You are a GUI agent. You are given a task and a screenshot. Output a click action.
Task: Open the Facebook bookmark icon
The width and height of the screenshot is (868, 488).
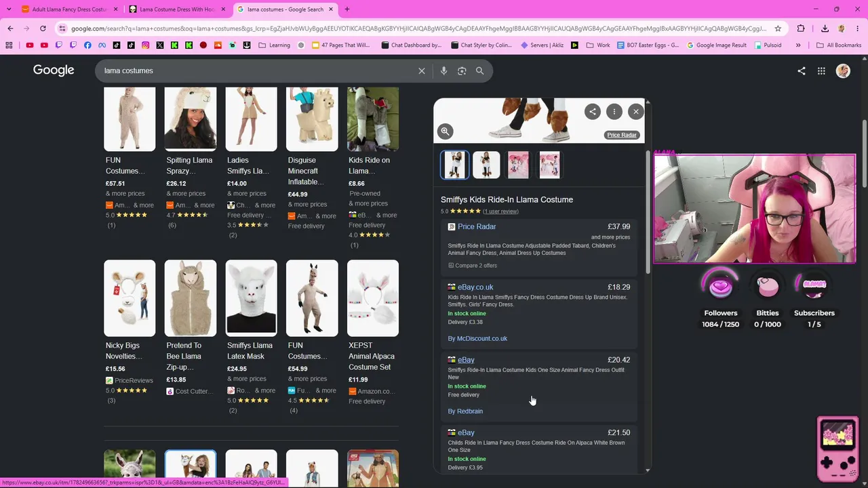click(x=87, y=45)
